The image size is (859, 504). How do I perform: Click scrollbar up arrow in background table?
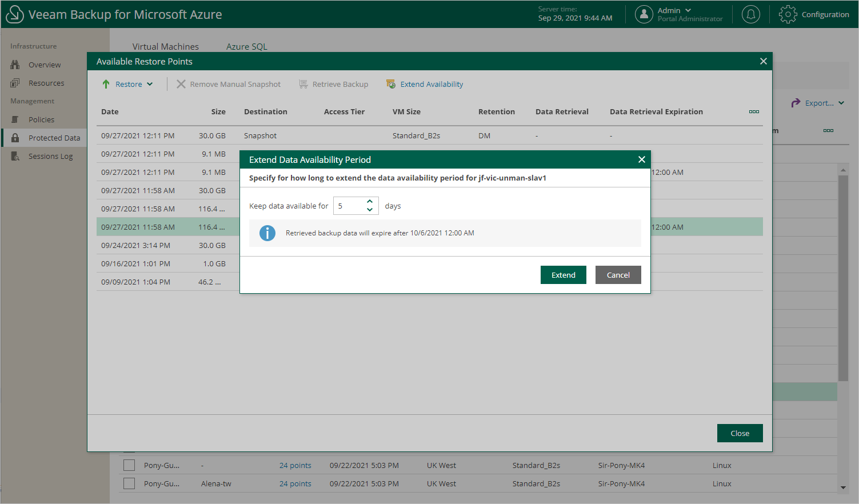(843, 170)
